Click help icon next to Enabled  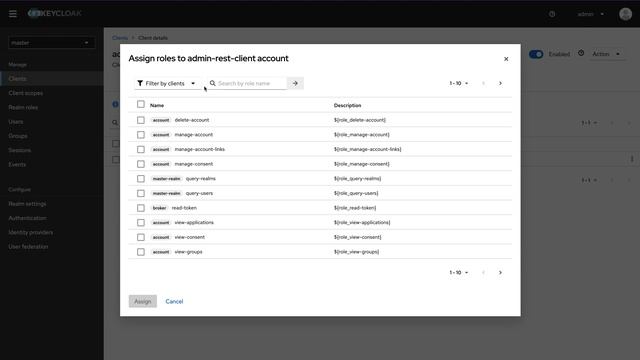pos(581,53)
